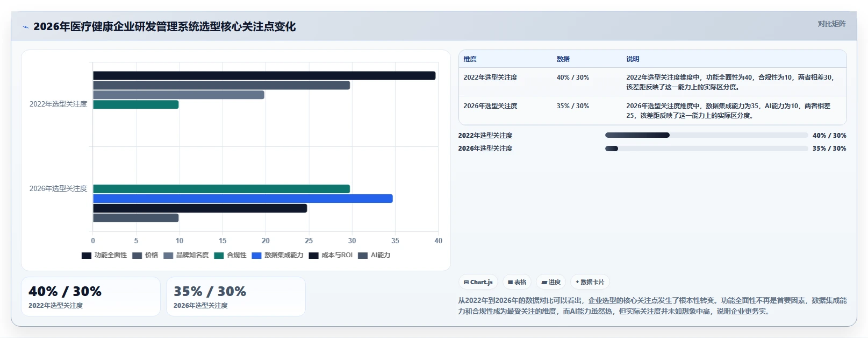868x338 pixels.
Task: Click the x-axis tick label 0
Action: pos(93,241)
